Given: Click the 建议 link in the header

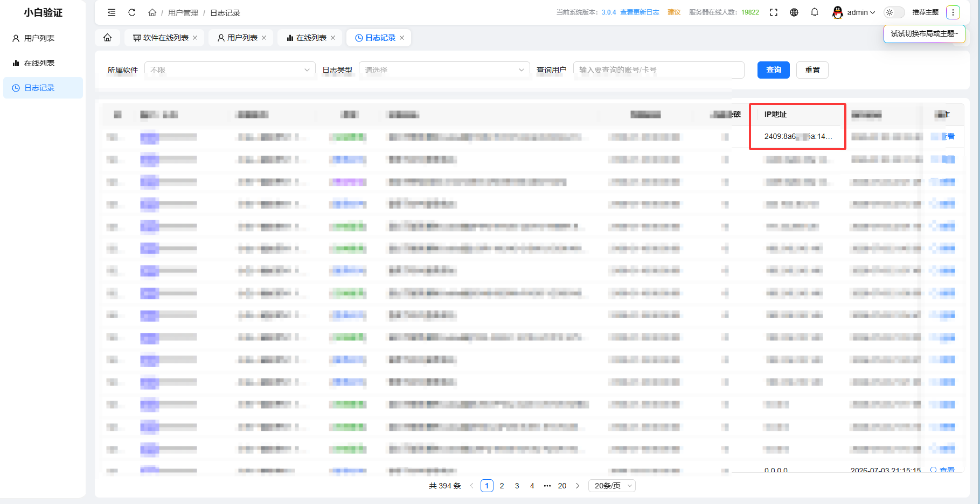Looking at the screenshot, I should coord(674,12).
